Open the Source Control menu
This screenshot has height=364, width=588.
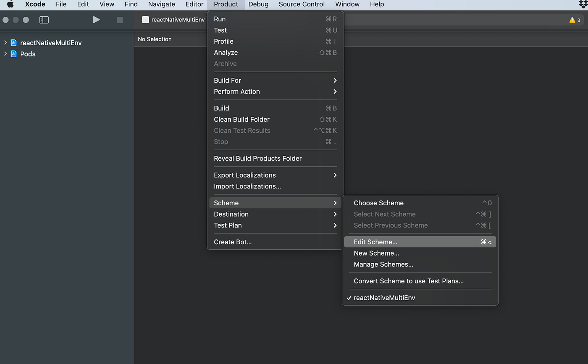coord(301,4)
